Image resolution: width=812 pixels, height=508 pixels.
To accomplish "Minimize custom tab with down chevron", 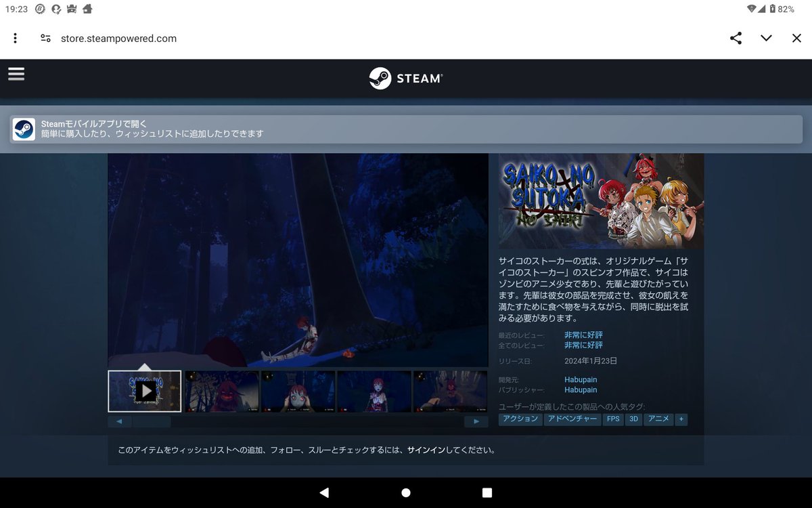I will 766,39.
